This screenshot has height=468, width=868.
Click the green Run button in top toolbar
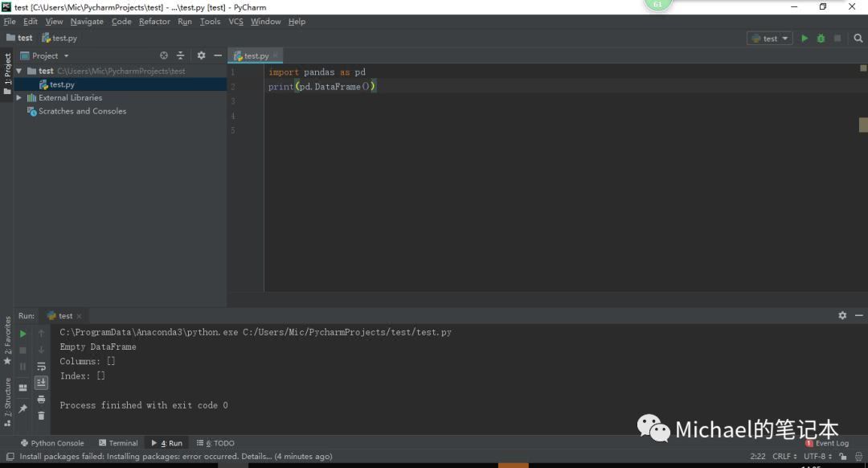(x=805, y=38)
